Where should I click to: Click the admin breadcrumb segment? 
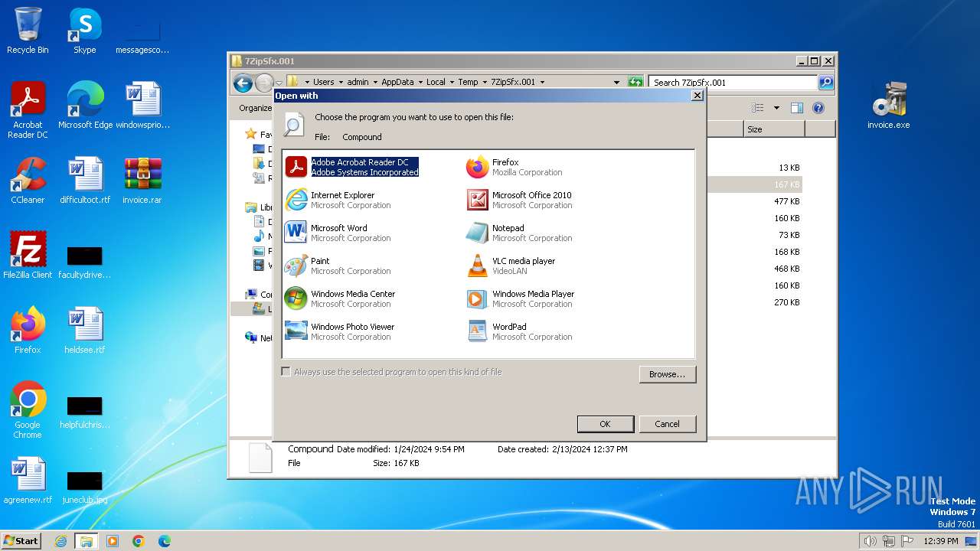pyautogui.click(x=358, y=82)
